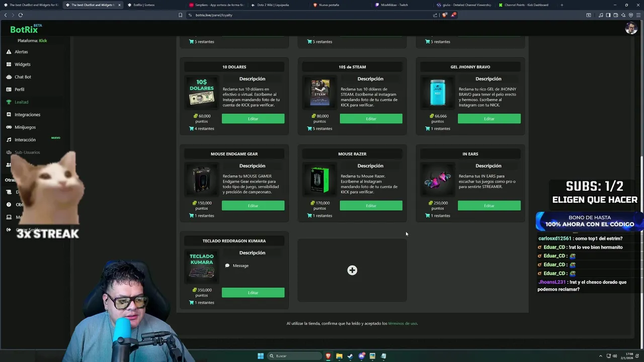Click the Lealtad trophy icon

click(9, 102)
